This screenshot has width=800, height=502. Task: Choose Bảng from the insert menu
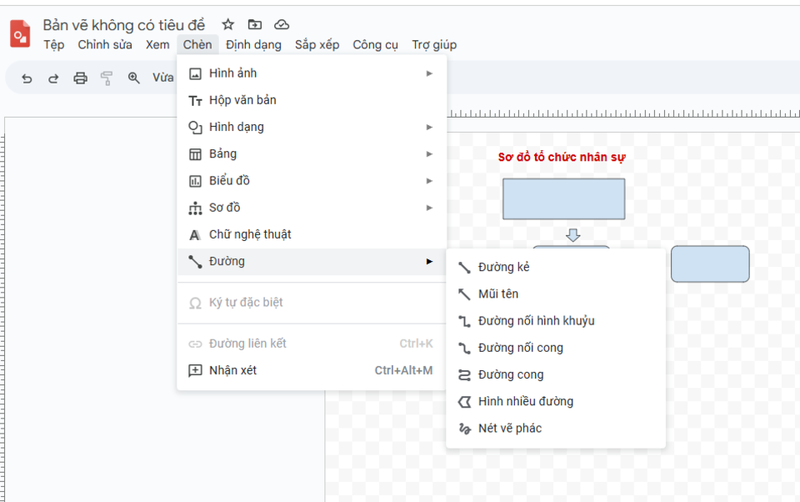pyautogui.click(x=312, y=154)
